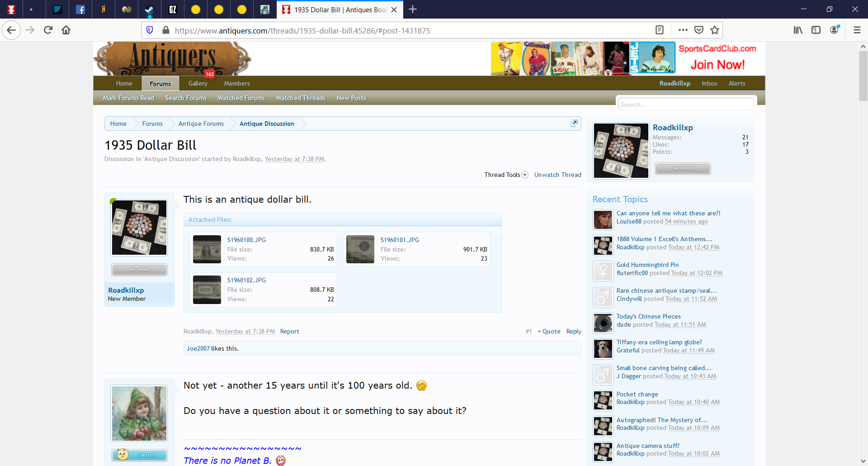The height and width of the screenshot is (466, 868).
Task: Go to the browser Home page
Action: [66, 30]
